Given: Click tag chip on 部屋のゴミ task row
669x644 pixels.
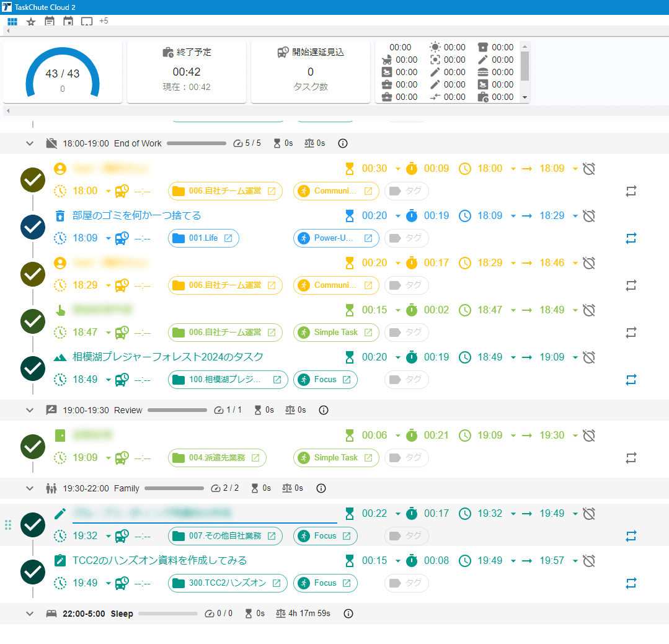Looking at the screenshot, I should [x=407, y=238].
